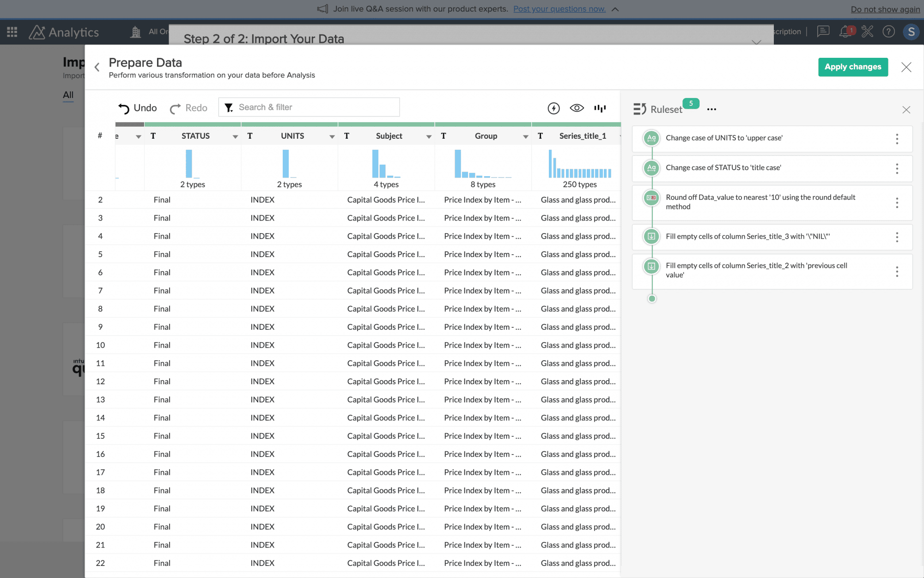Click the tools wrench icon in header
This screenshot has height=578, width=924.
pos(867,31)
